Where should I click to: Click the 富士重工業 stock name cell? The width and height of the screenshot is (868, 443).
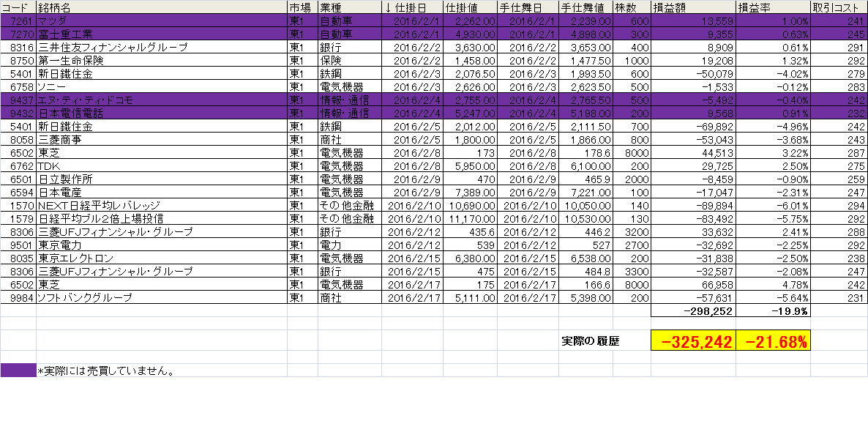click(x=162, y=34)
